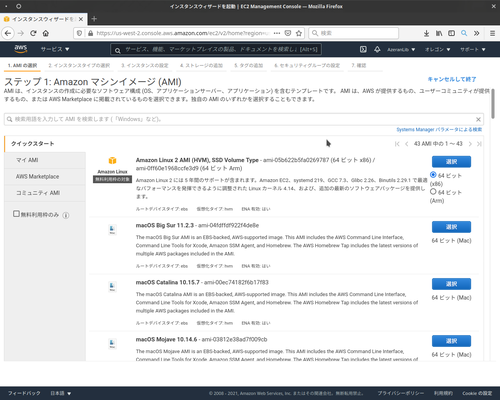
Task: Click the macOS Big Sur AMI icon
Action: 112,230
